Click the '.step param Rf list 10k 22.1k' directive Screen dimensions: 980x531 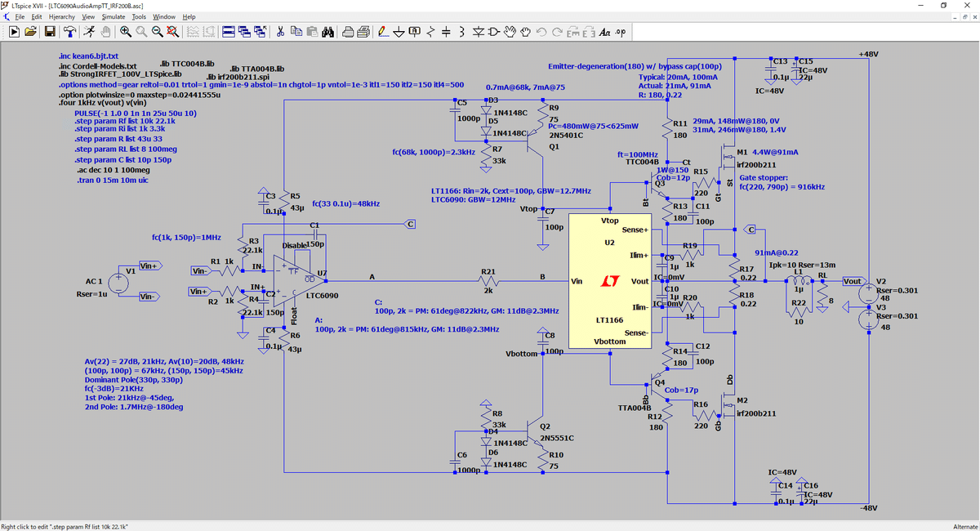[124, 121]
